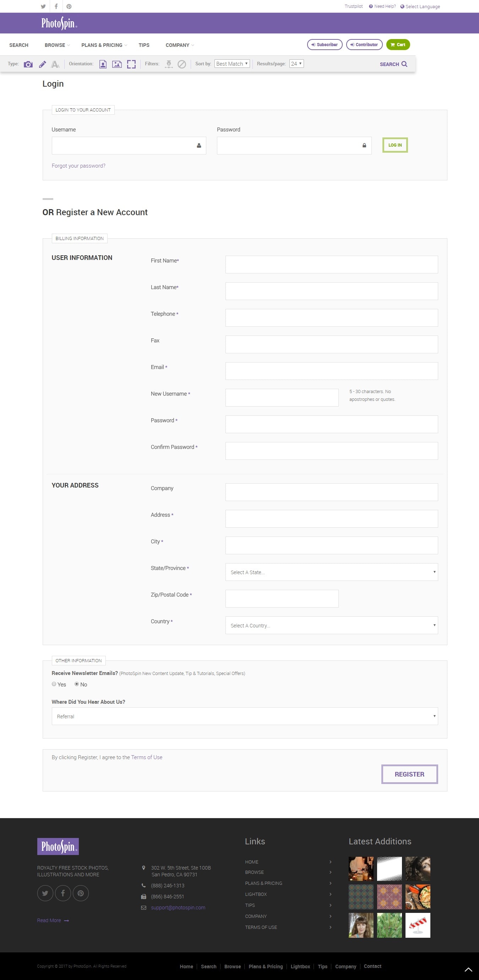Choose the landscape orientation icon

coord(117,64)
